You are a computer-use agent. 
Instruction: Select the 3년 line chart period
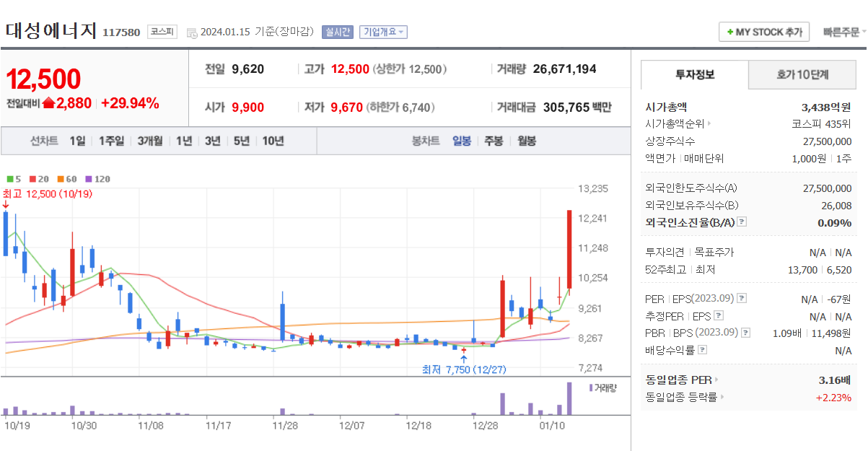[212, 141]
